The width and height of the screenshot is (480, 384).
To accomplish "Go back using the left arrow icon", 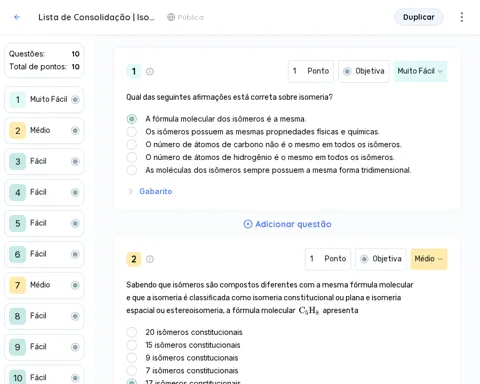I will coord(17,17).
